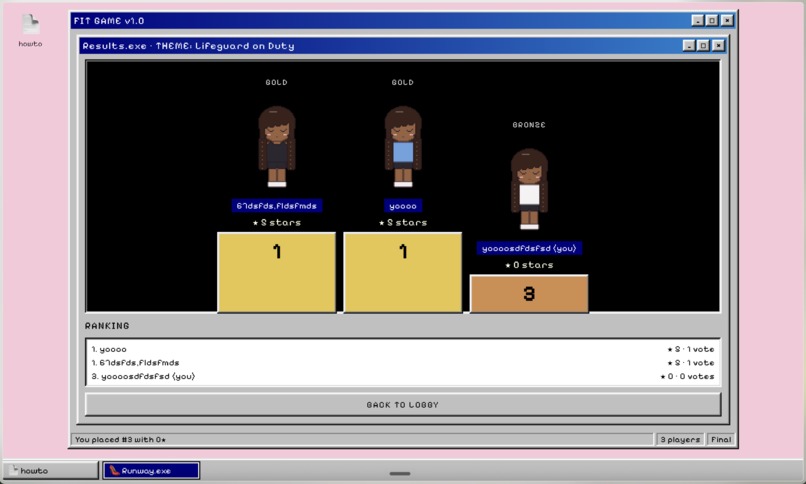Click the 3 players status bar entry

(680, 439)
